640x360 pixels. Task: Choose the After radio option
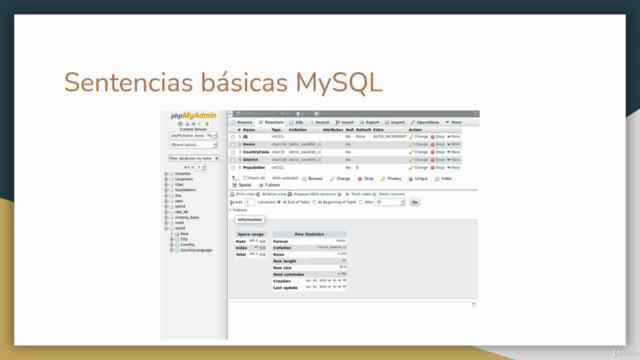[x=361, y=202]
